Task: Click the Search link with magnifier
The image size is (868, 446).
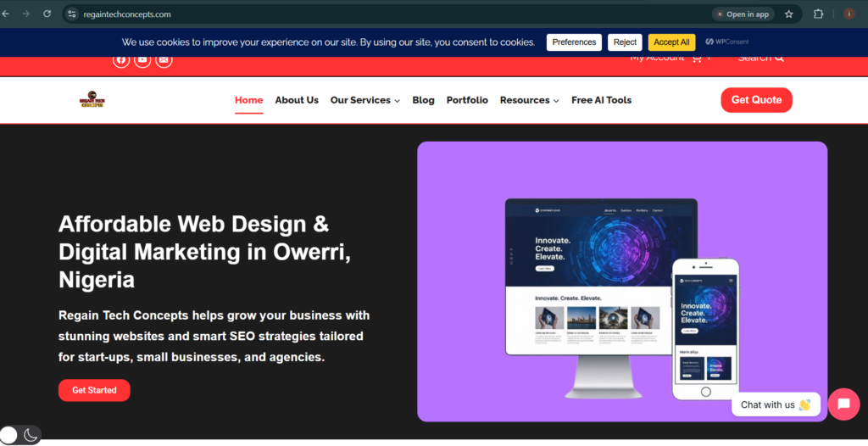Action: (760, 59)
